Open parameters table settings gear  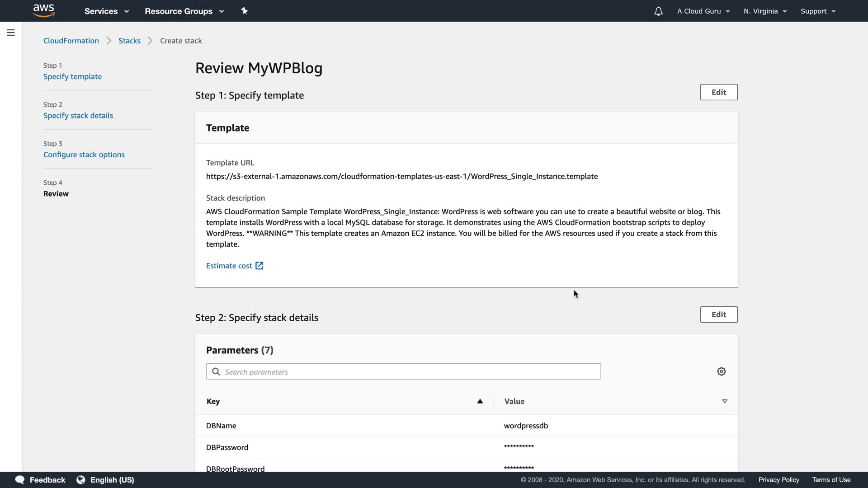[x=722, y=371]
